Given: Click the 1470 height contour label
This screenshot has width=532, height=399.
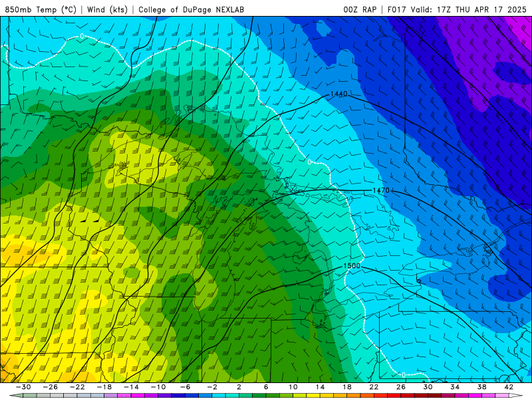Looking at the screenshot, I should coord(381,190).
